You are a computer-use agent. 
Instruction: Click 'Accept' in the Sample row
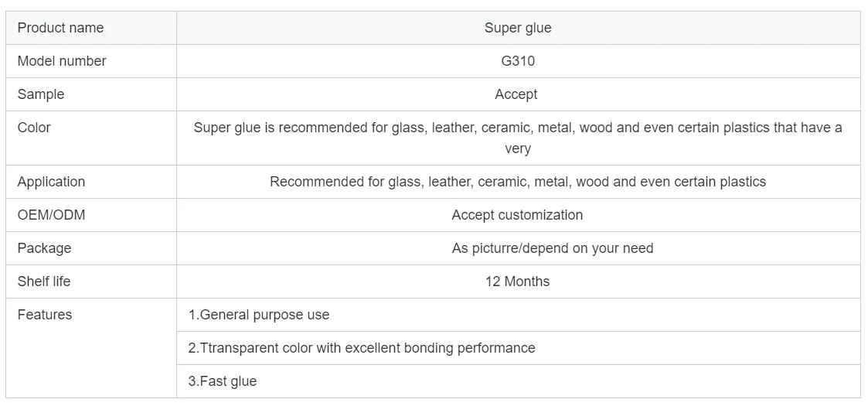pos(516,94)
